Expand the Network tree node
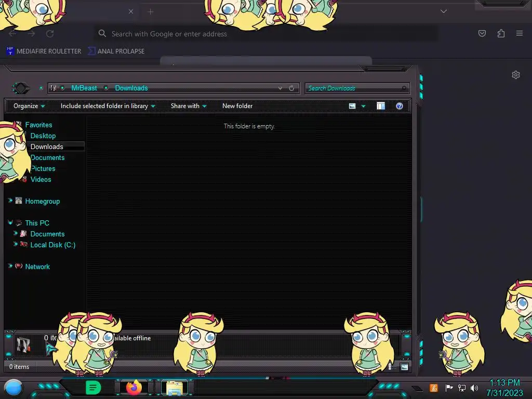 click(10, 265)
